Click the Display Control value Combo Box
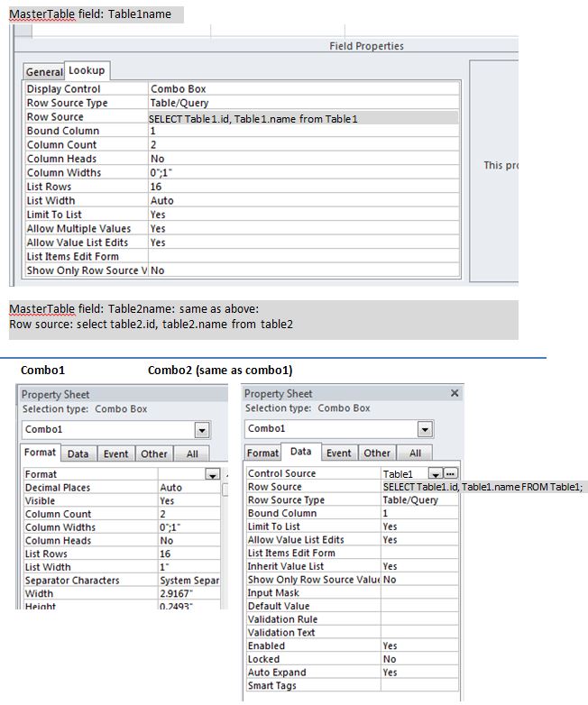588x705 pixels. 304,89
